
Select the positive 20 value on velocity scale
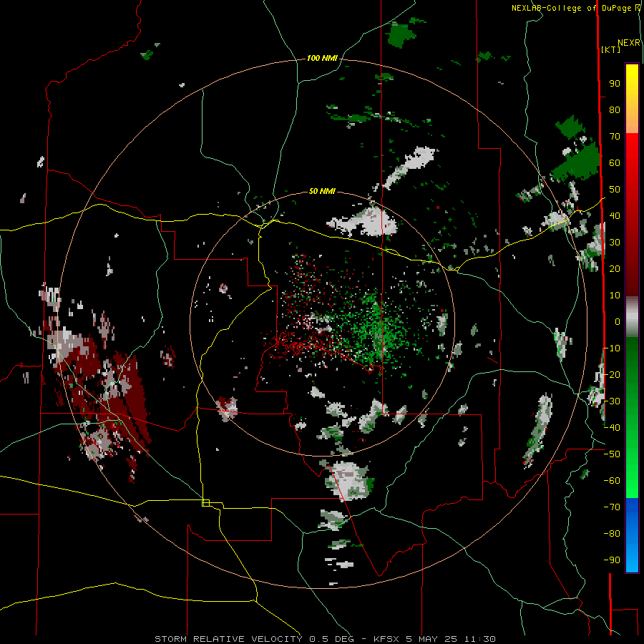615,269
